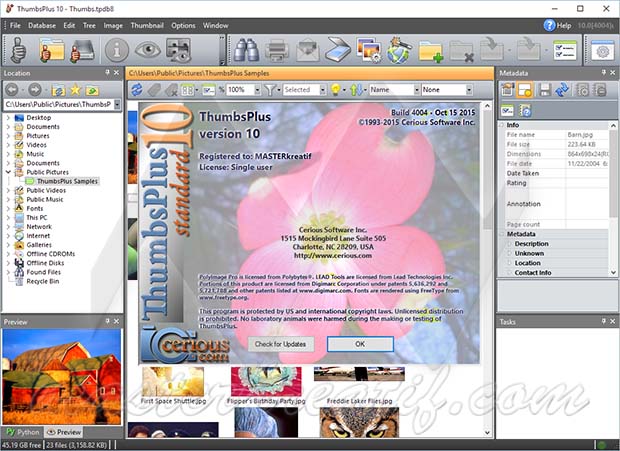Click the favorites star in Location panel

tap(75, 90)
